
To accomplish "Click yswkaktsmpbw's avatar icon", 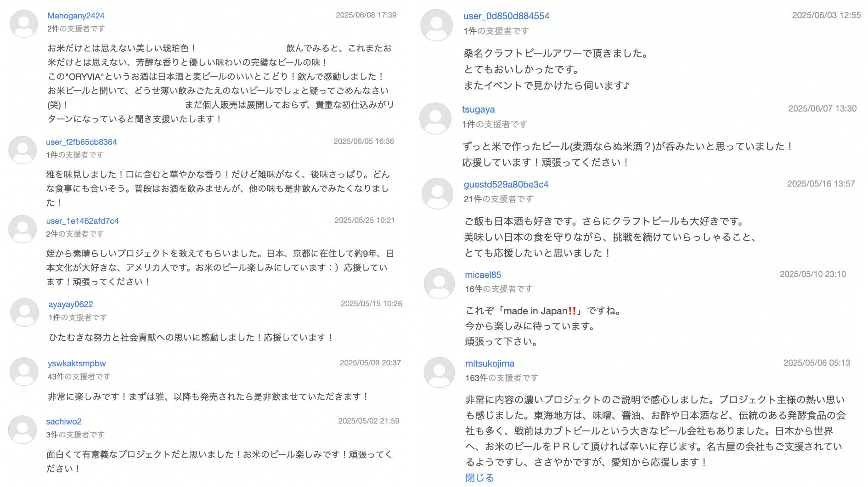I will point(24,372).
